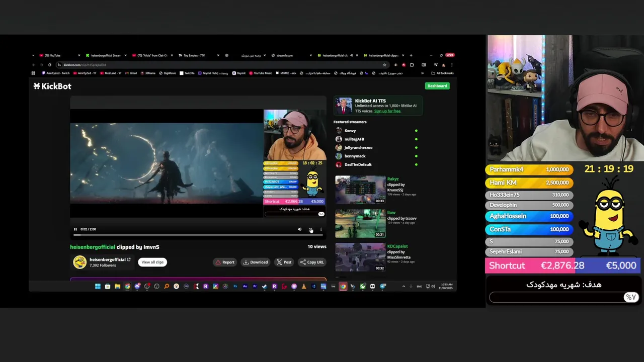Open the Iluw clip thumbnail
Image resolution: width=644 pixels, height=362 pixels.
pos(360,223)
